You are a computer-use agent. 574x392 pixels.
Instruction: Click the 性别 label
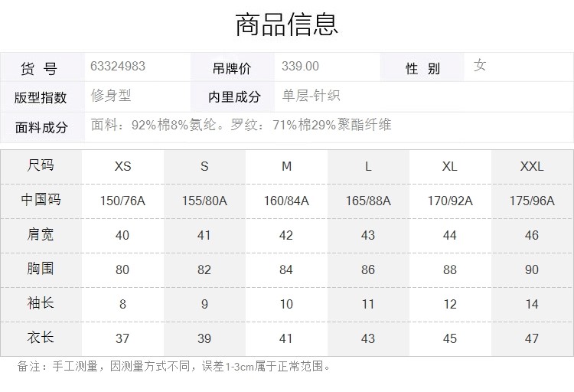pos(422,68)
